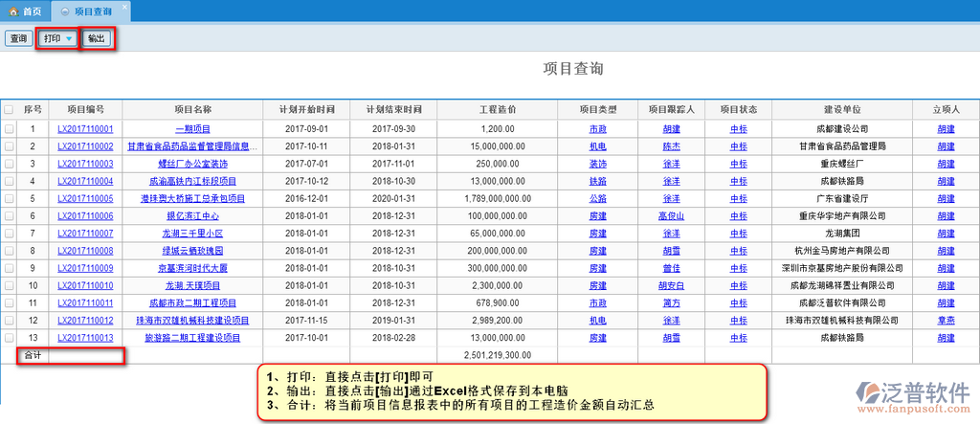This screenshot has width=980, height=424.
Task: Tick the checkbox for row 5
Action: (x=10, y=199)
